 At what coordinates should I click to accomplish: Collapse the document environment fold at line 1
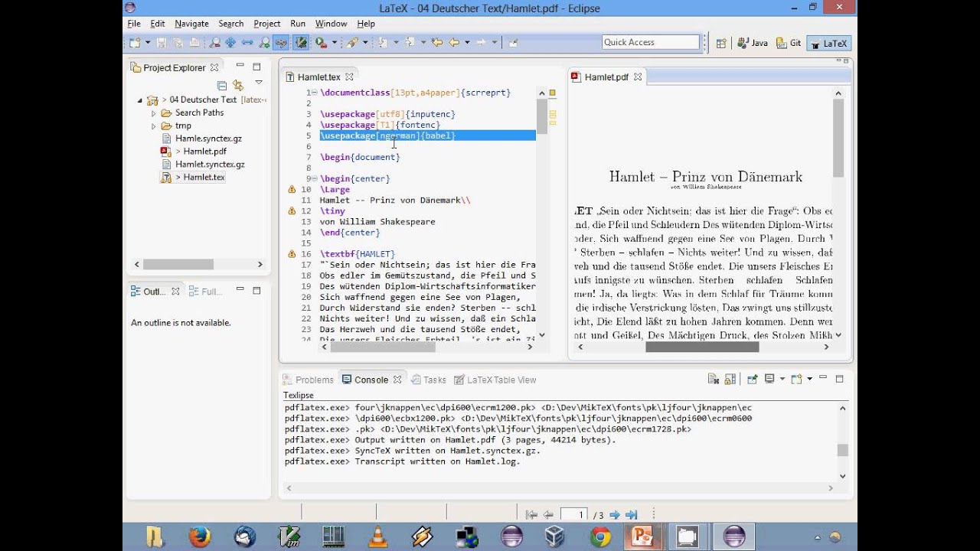315,93
